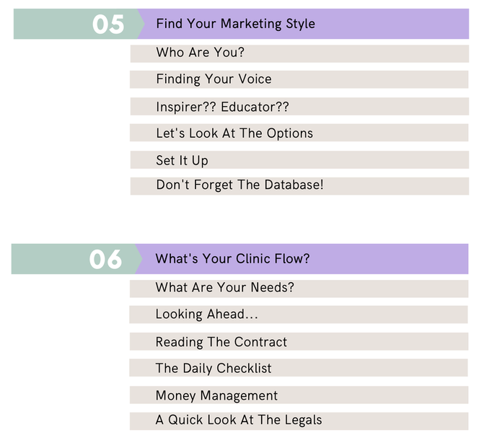Screen dimensions: 484x448
Task: Click the green arrow tip of section 06
Action: point(138,259)
